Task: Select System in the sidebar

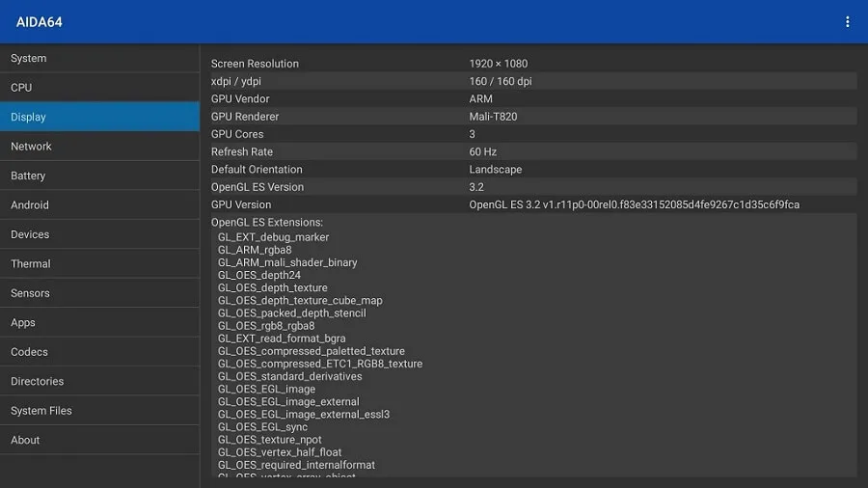Action: tap(99, 59)
